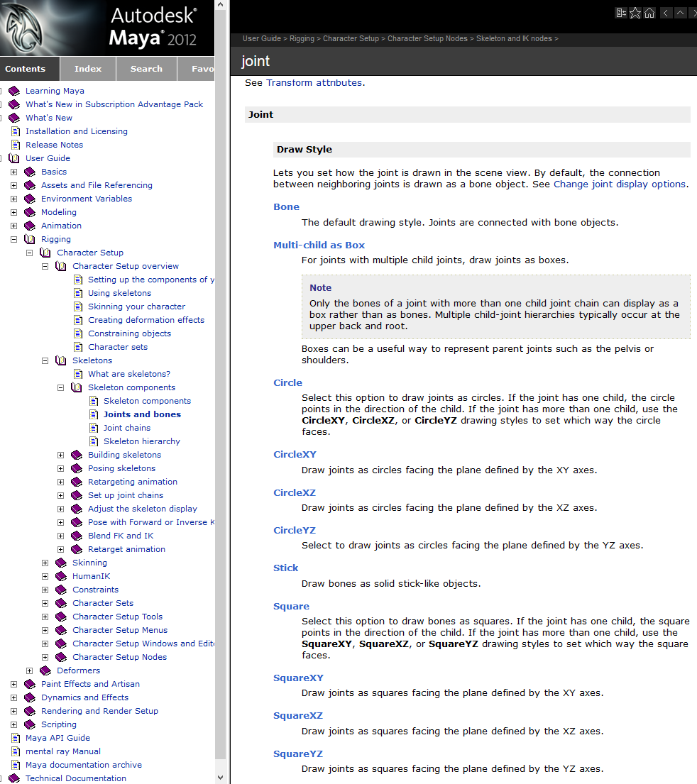Click Character Setup Nodes in the breadcrumb
This screenshot has height=784, width=697.
coord(427,39)
